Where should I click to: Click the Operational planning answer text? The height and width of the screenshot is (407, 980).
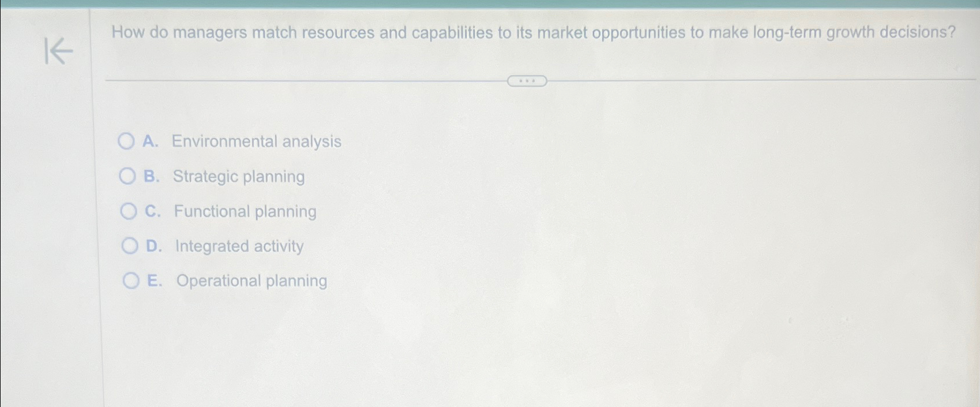tap(251, 280)
